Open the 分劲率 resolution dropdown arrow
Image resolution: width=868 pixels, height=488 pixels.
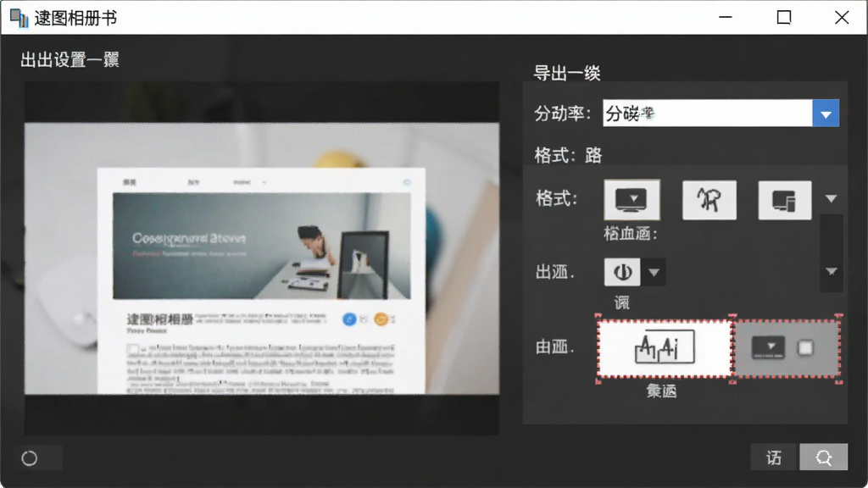826,114
